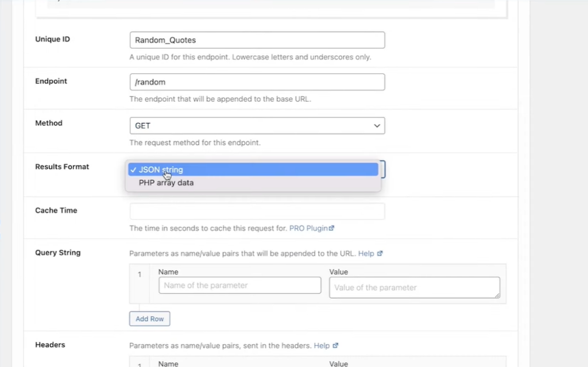
Task: Click the Query String parameter Value textarea
Action: [x=414, y=287]
